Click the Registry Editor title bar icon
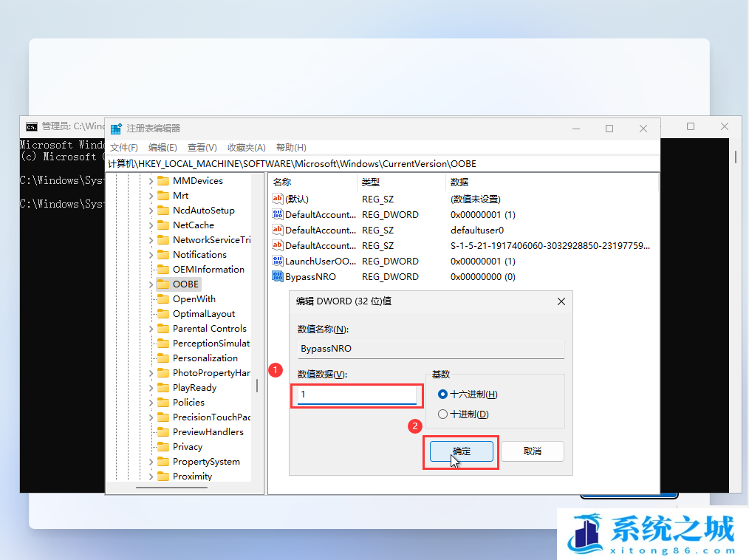This screenshot has width=749, height=560. 116,129
